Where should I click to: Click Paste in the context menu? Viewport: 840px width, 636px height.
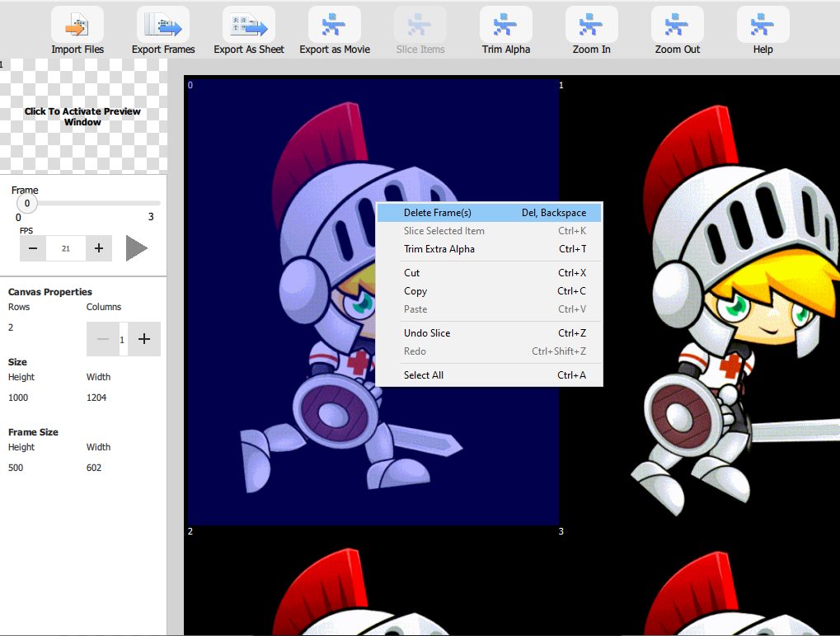click(489, 309)
